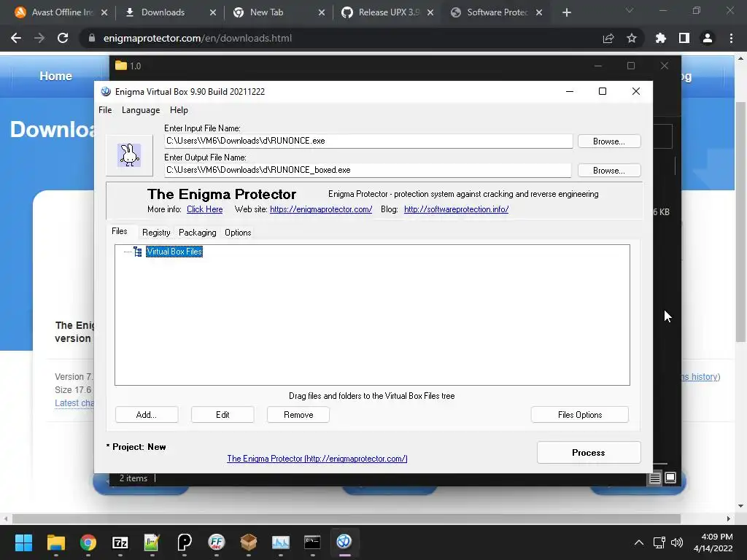Open the command prompt taskbar icon

tap(312, 542)
